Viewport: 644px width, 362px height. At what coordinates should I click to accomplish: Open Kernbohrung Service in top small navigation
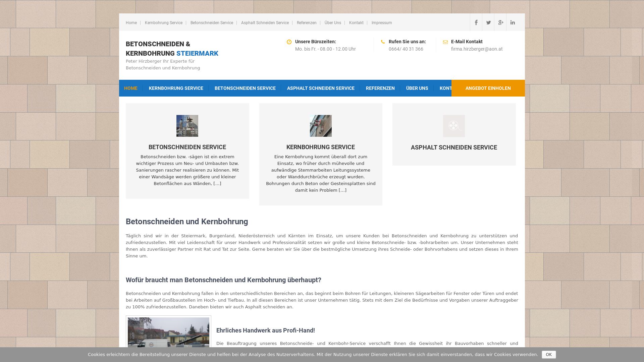[x=164, y=23]
